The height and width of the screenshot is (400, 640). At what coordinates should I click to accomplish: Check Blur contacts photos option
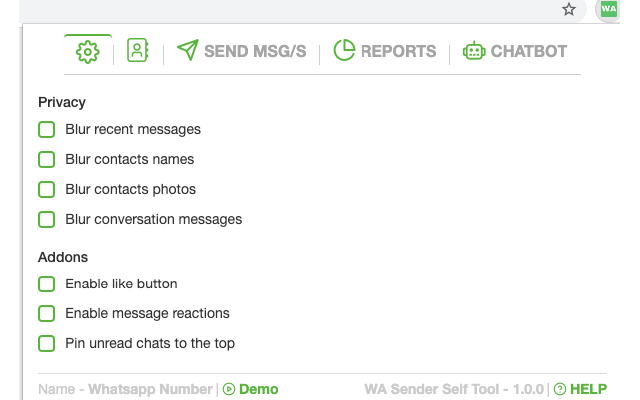(46, 189)
